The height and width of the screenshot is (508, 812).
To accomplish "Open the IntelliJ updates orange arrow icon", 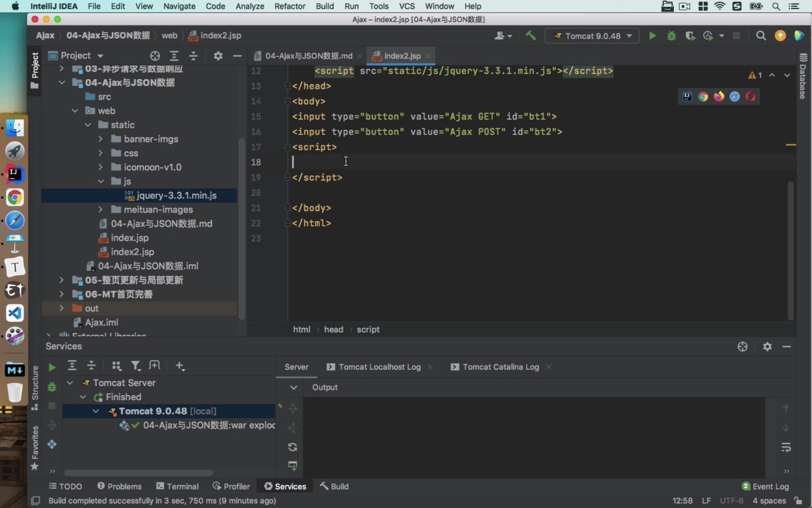I will click(x=780, y=36).
